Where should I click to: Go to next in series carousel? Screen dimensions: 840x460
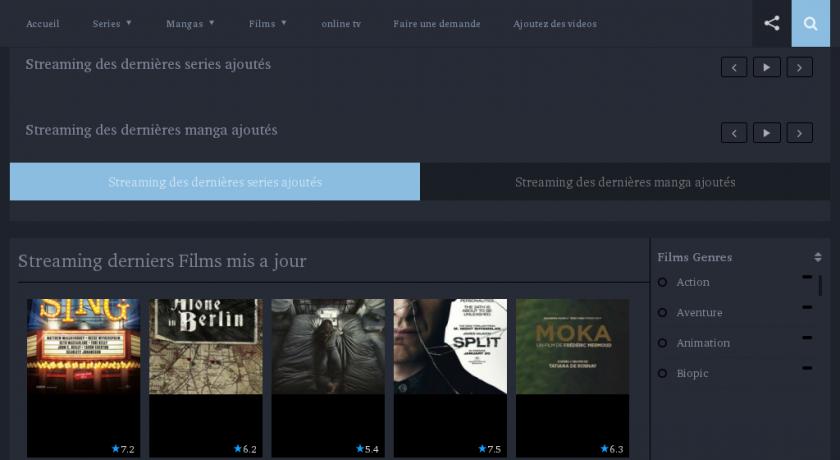point(799,67)
